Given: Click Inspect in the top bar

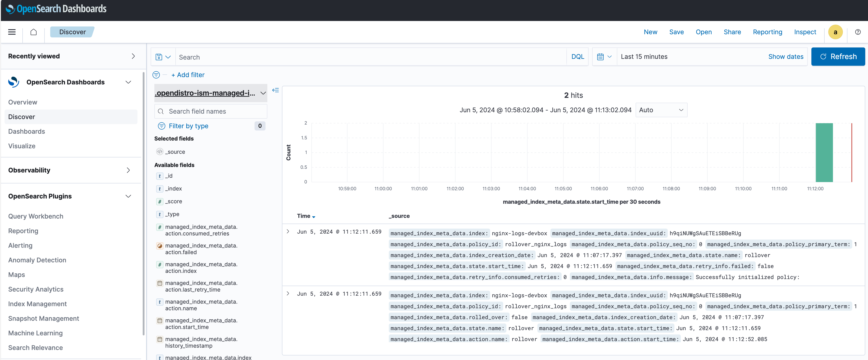Looking at the screenshot, I should click(x=805, y=32).
